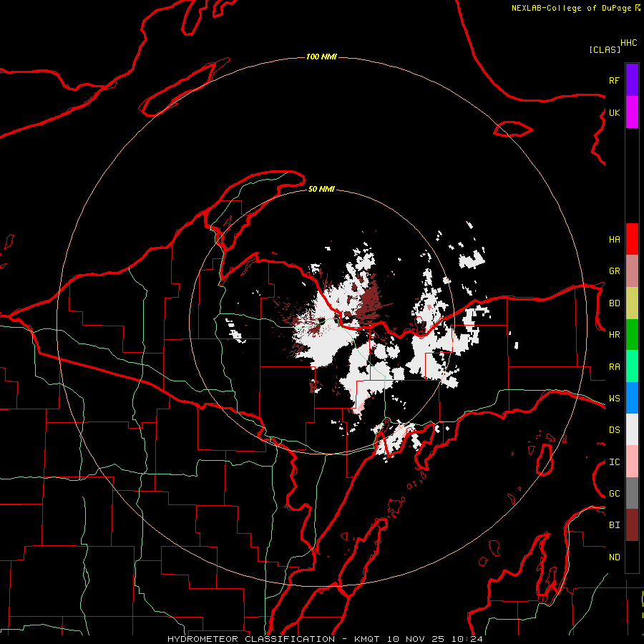Click the GC gray legend swatch
Viewport: 644px width, 644px height.
[632, 493]
